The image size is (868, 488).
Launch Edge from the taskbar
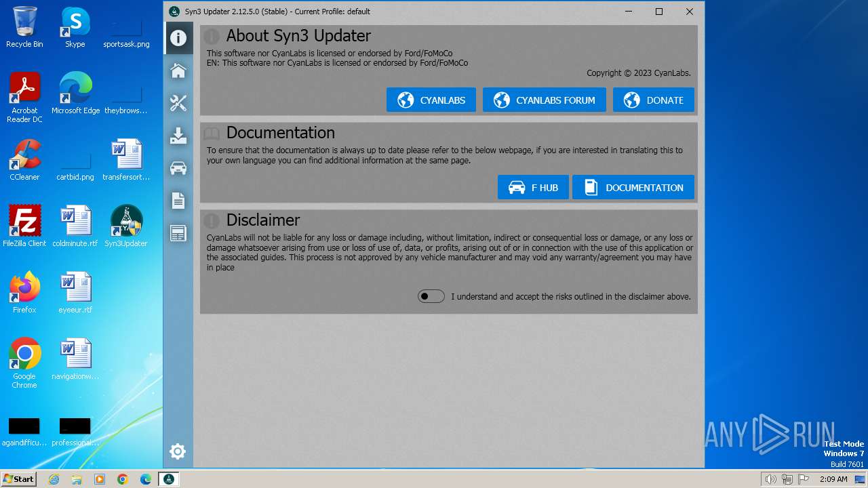[x=146, y=479]
